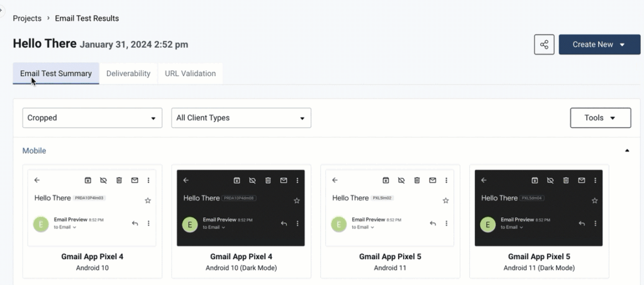Click archive icon in Pixel 4 Android 10 preview
Screen dimensions: 644x285
pyautogui.click(x=87, y=180)
